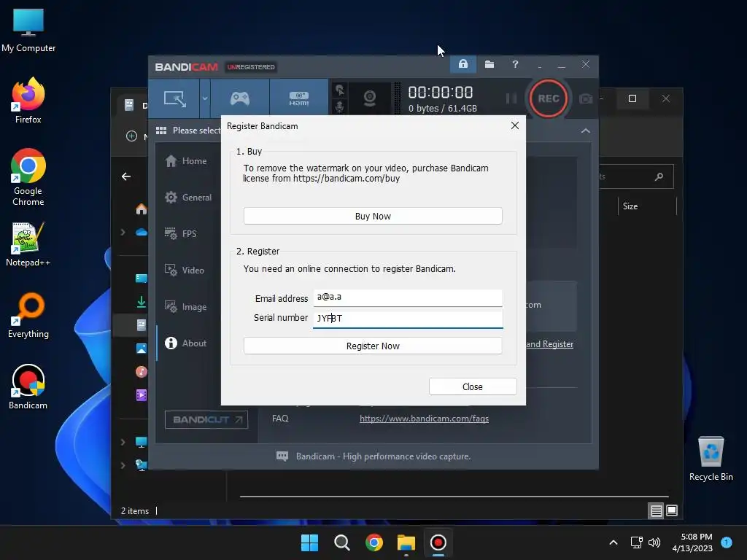
Task: Toggle microphone recording icon
Action: [339, 106]
